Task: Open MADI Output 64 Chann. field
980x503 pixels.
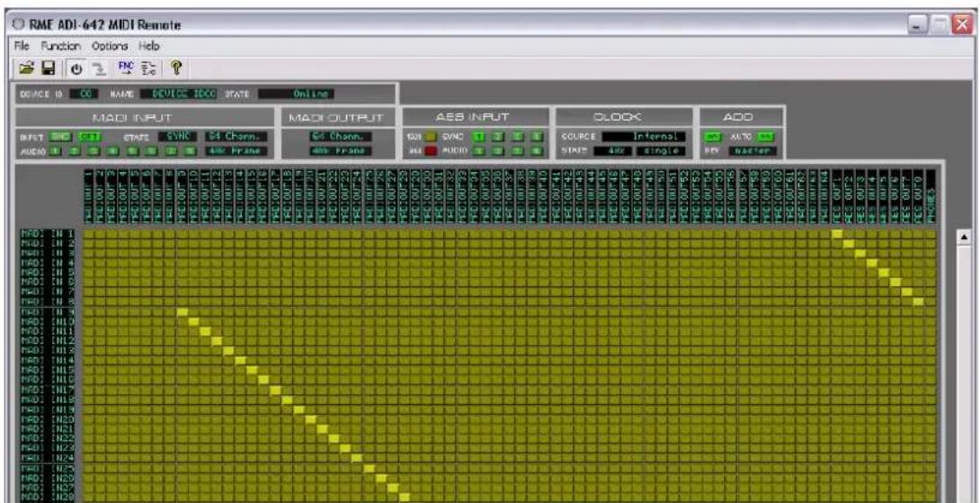Action: [x=341, y=137]
